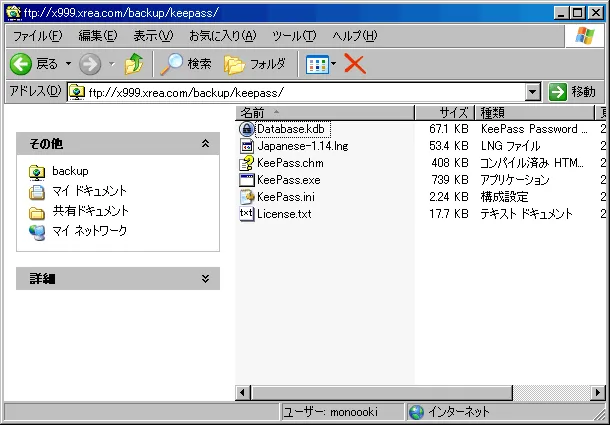Click the FTP icon in address bar
The width and height of the screenshot is (610, 425).
[x=77, y=92]
